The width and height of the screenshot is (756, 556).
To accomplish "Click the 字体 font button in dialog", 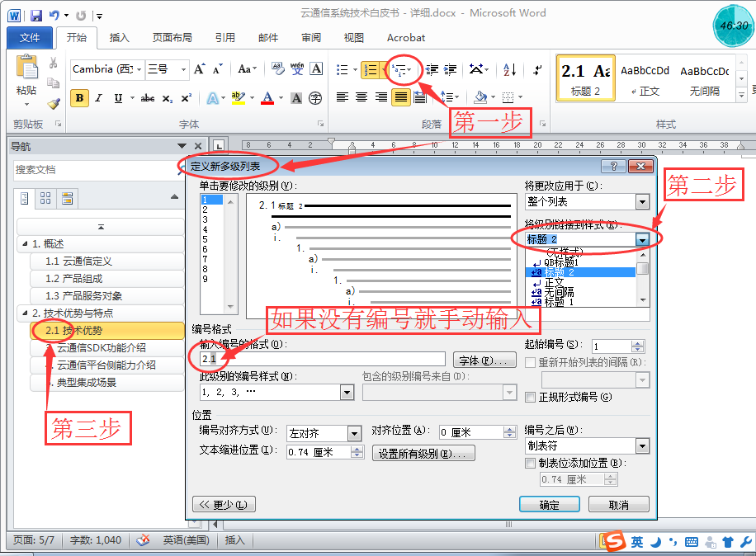I will [x=484, y=360].
